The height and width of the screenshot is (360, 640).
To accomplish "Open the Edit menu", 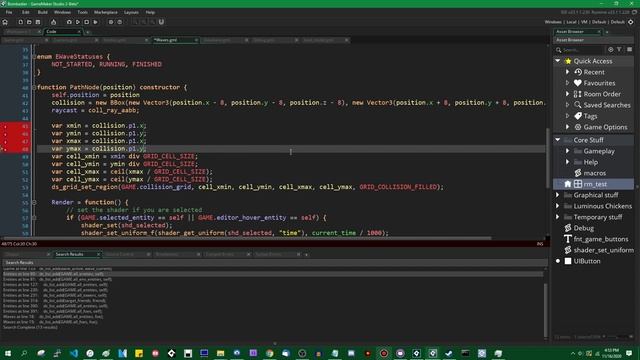I will [25, 12].
